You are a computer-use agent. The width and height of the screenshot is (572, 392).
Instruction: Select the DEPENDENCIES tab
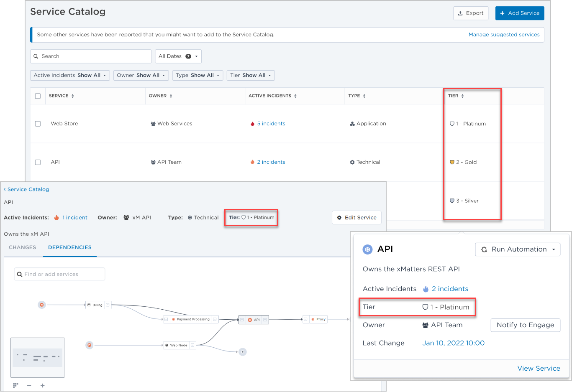click(x=70, y=247)
